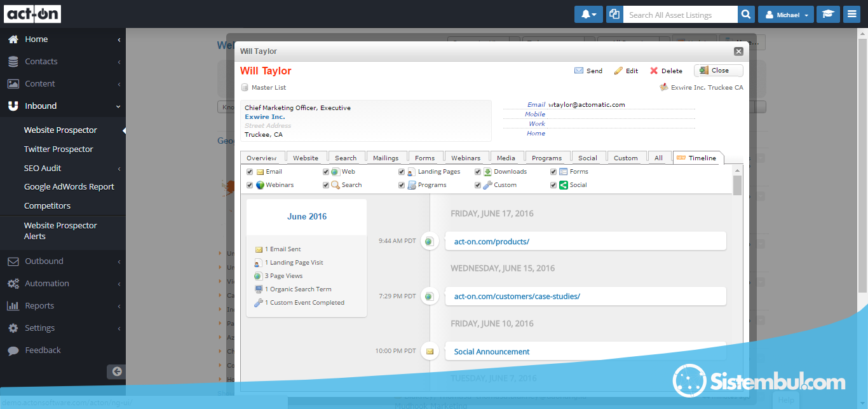Screen dimensions: 868x409
Task: Click the Search All Asset Listings field
Action: click(x=680, y=15)
